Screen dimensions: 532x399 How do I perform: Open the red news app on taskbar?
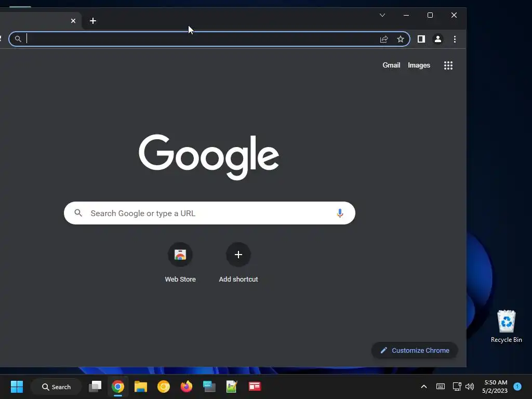tap(255, 387)
